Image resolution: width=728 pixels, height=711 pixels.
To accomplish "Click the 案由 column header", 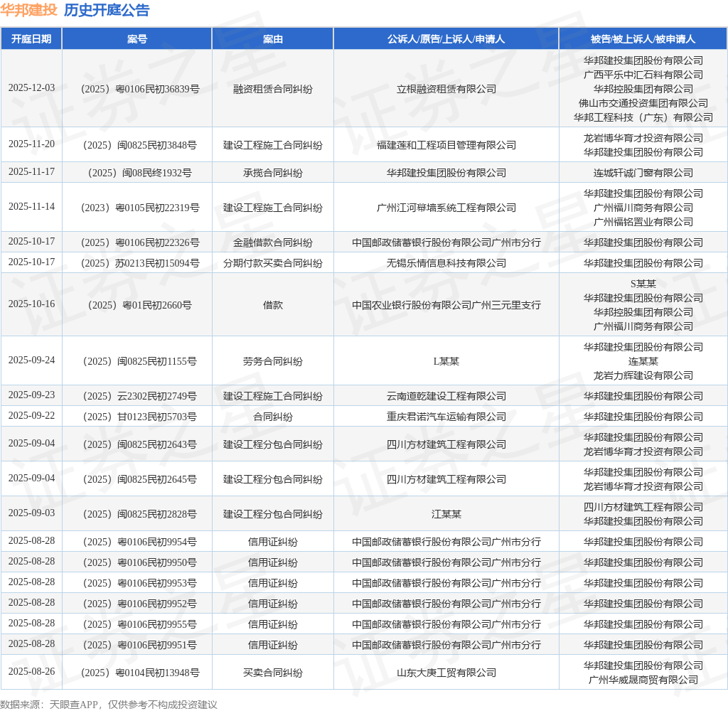I will click(x=272, y=39).
